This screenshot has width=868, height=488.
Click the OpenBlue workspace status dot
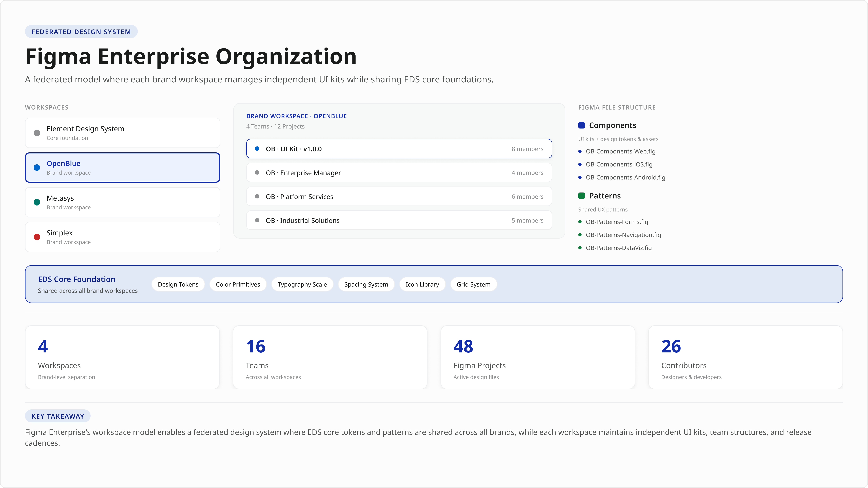tap(36, 167)
